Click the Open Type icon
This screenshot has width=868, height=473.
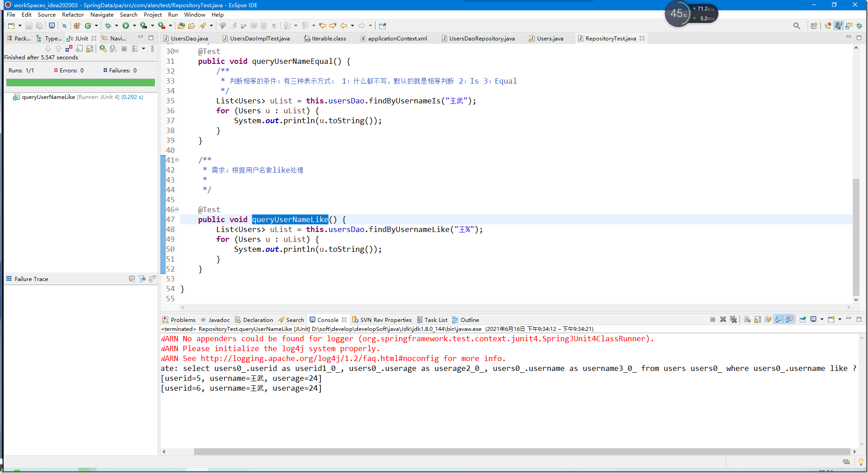click(181, 26)
